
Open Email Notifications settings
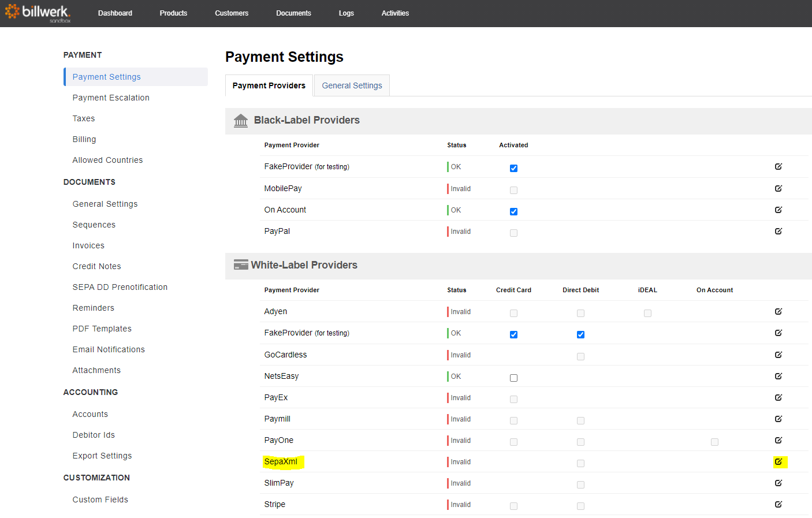(x=109, y=349)
